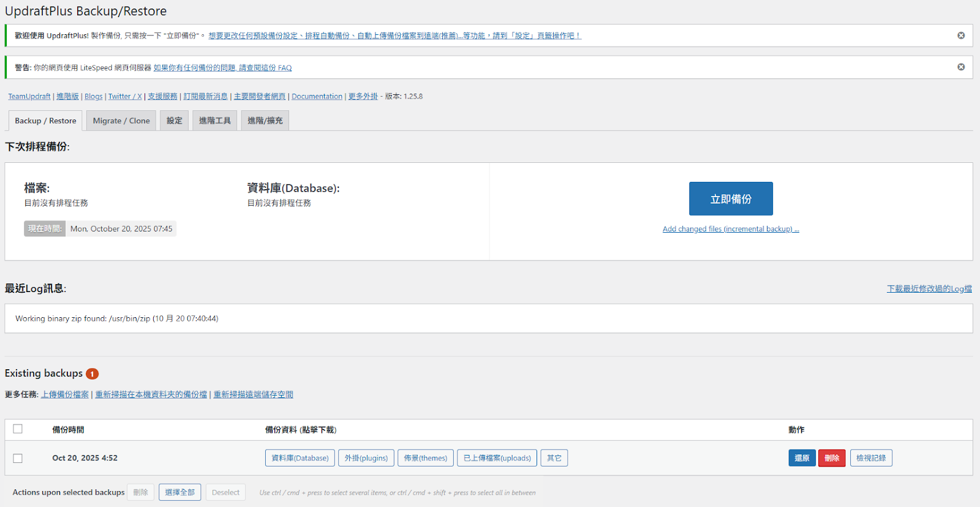Dismiss the UpdraftPlus welcome notice
980x507 pixels.
(961, 36)
